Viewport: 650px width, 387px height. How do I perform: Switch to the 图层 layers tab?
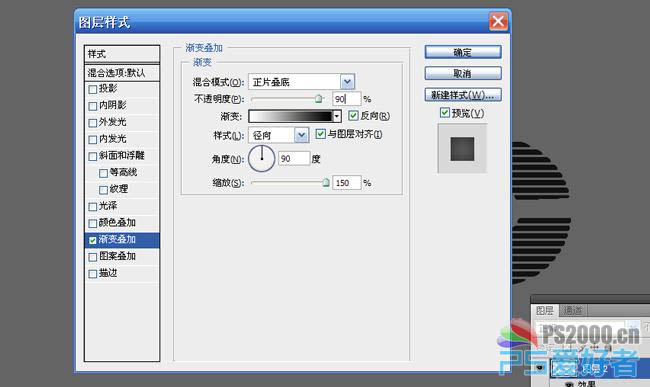545,310
